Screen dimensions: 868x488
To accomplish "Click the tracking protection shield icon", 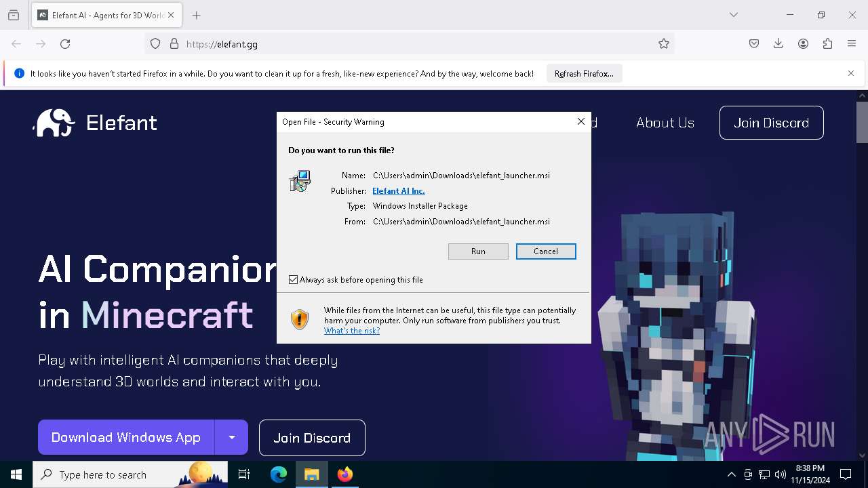I will click(155, 44).
